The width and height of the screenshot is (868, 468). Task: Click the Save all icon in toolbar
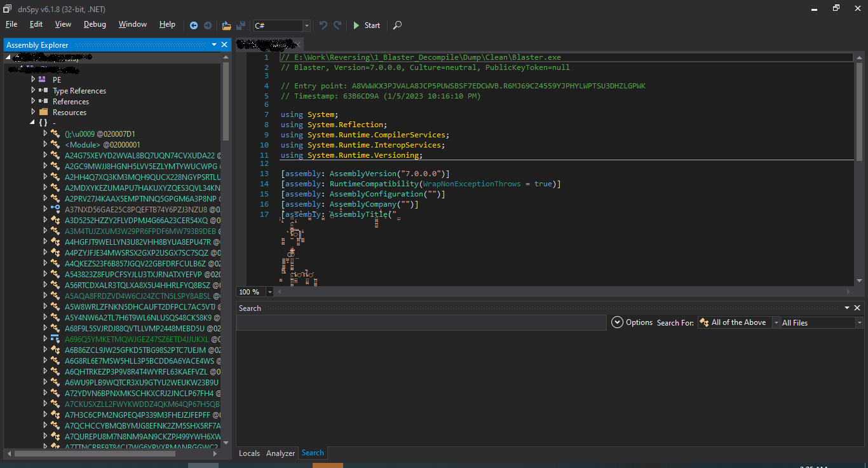(241, 25)
